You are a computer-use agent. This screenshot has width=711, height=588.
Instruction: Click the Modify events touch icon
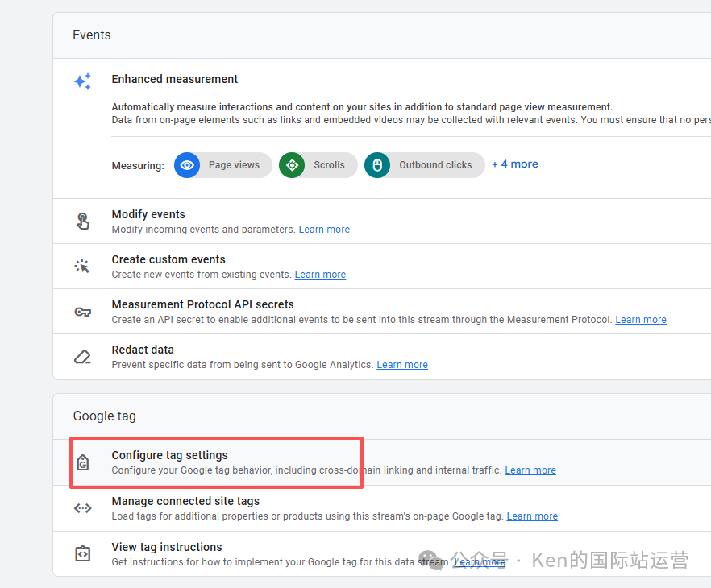(82, 221)
